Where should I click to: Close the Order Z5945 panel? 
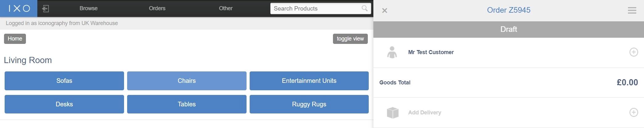point(384,11)
